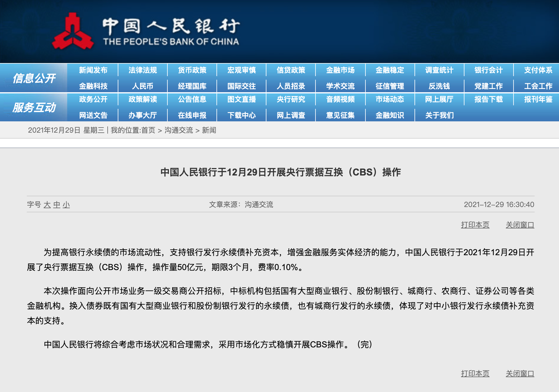559x392 pixels.
Task: Select 信贷政策 in the navigation
Action: (x=291, y=70)
